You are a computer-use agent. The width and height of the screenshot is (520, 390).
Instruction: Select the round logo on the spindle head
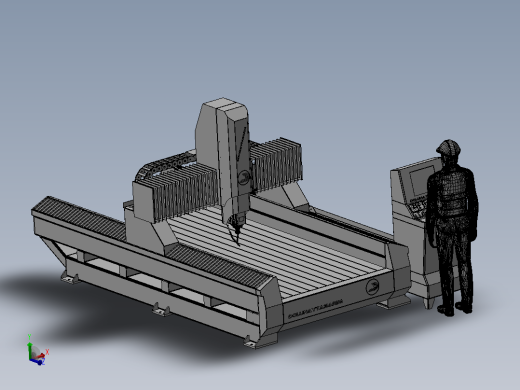pyautogui.click(x=244, y=177)
